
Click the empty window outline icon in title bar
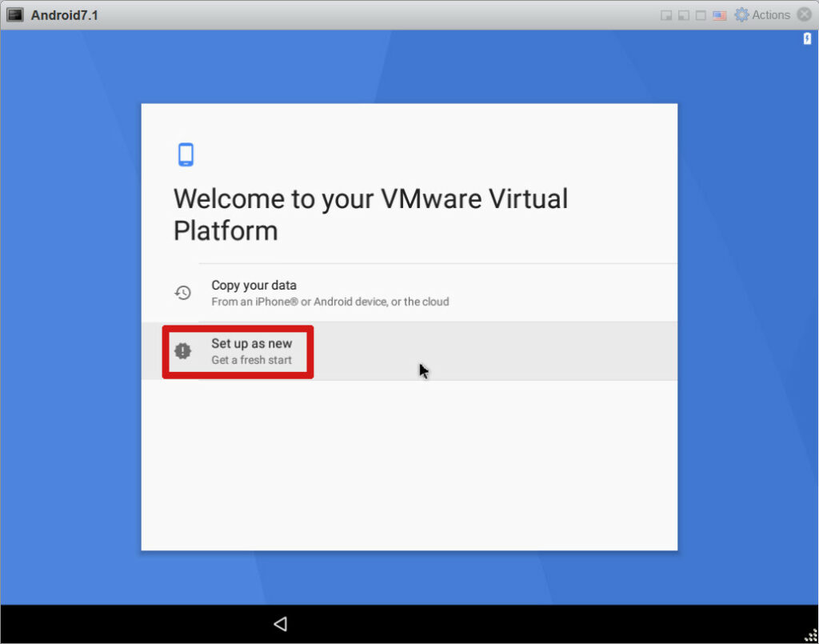click(x=701, y=15)
